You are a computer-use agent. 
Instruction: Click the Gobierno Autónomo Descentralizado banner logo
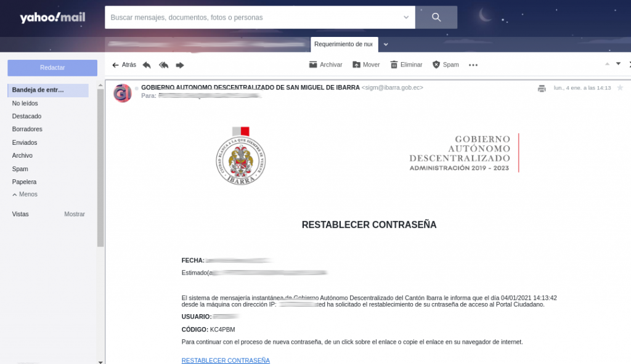(464, 153)
